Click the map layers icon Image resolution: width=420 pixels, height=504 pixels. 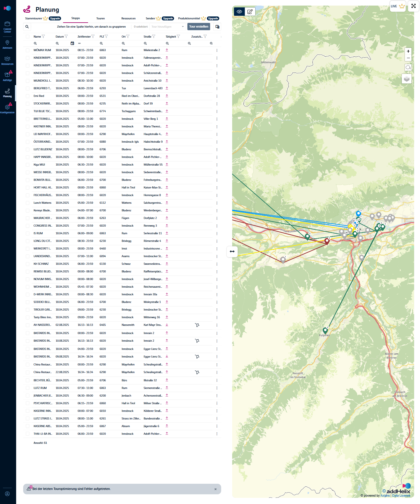406,79
